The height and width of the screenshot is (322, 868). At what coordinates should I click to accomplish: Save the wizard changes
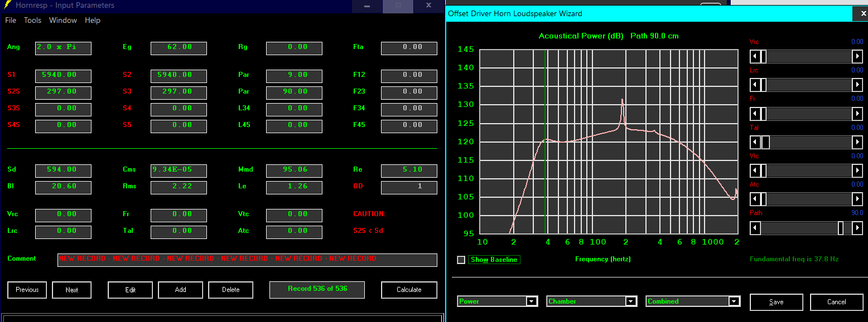[x=777, y=302]
